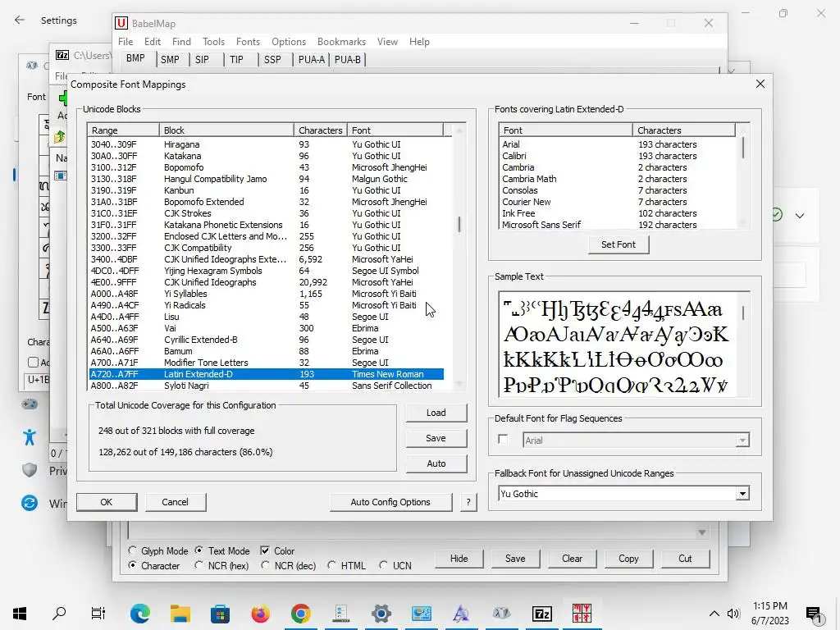The height and width of the screenshot is (630, 840).
Task: Switch to the SIP plane tab
Action: point(202,59)
